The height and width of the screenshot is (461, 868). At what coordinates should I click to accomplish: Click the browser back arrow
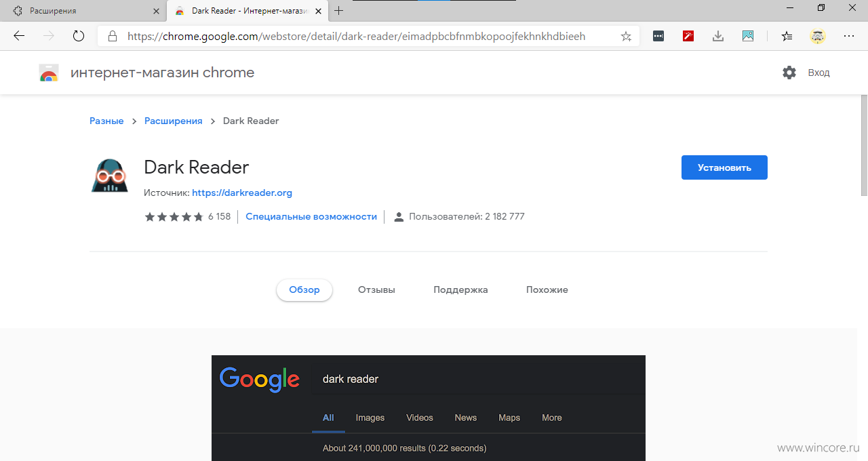[x=19, y=36]
